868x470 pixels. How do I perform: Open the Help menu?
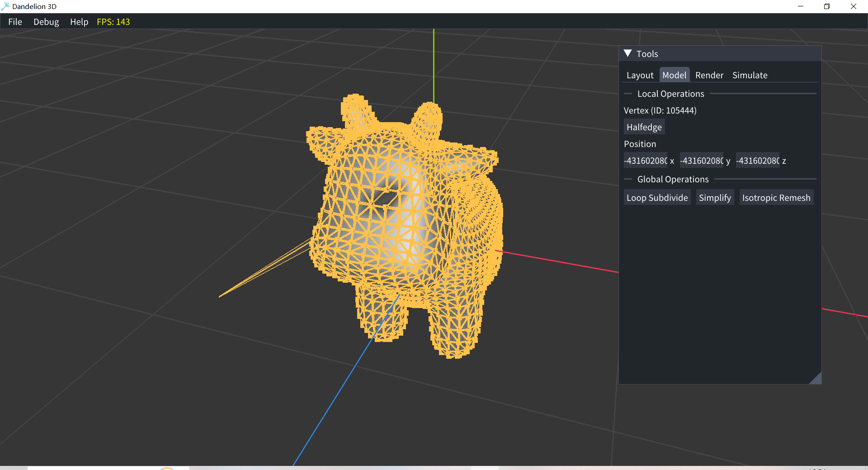tap(79, 22)
